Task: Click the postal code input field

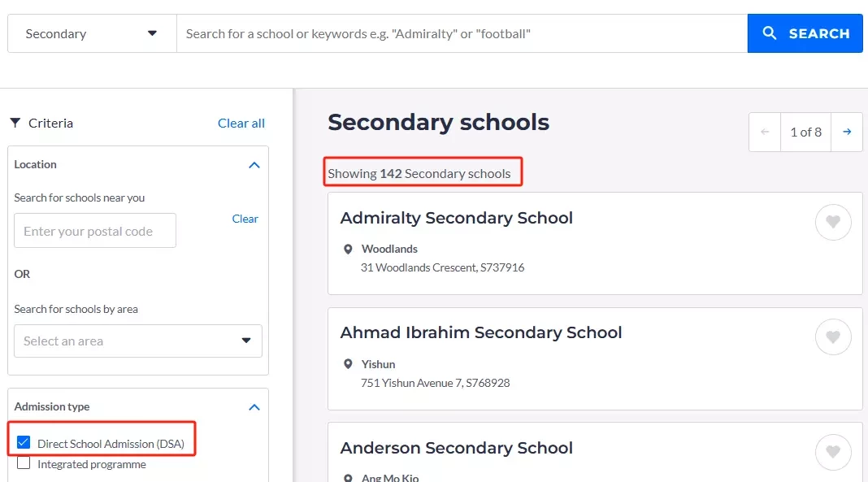Action: click(x=95, y=231)
